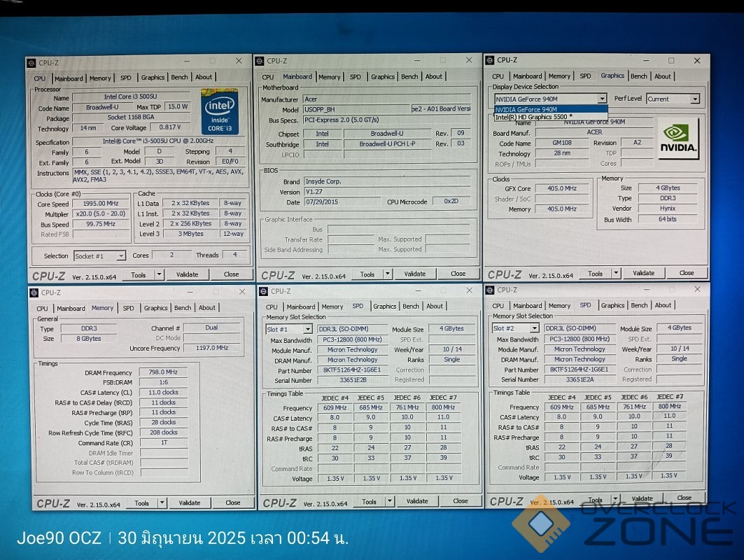The image size is (744, 560).
Task: Click the FSB:DRAM ratio value 1:6
Action: [163, 382]
